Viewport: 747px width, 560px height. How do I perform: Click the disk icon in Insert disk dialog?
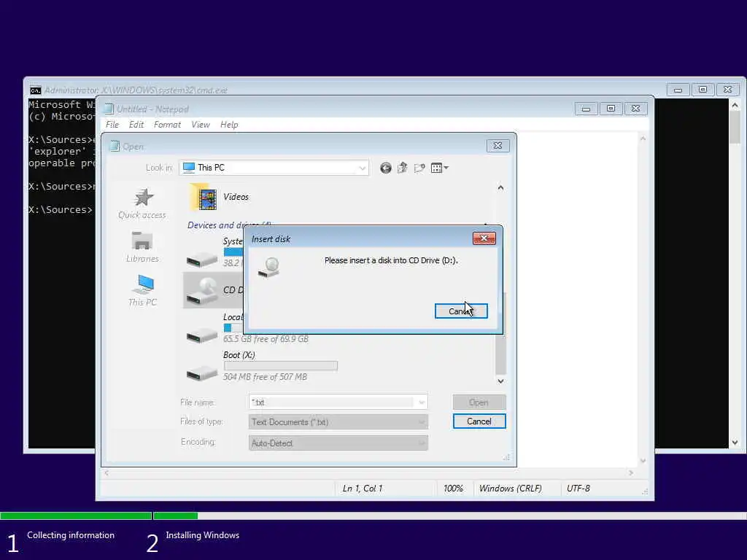(269, 268)
